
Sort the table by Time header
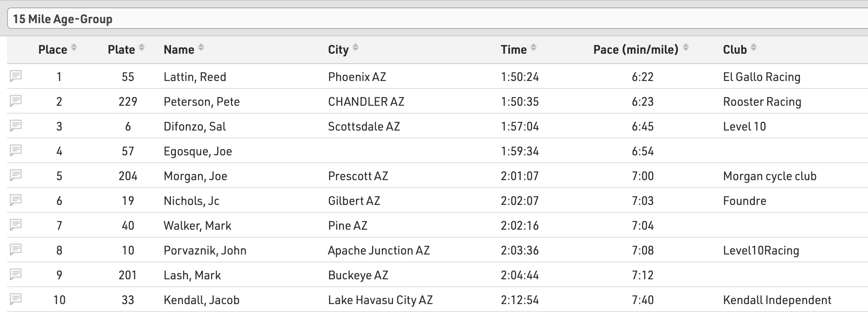tap(514, 50)
